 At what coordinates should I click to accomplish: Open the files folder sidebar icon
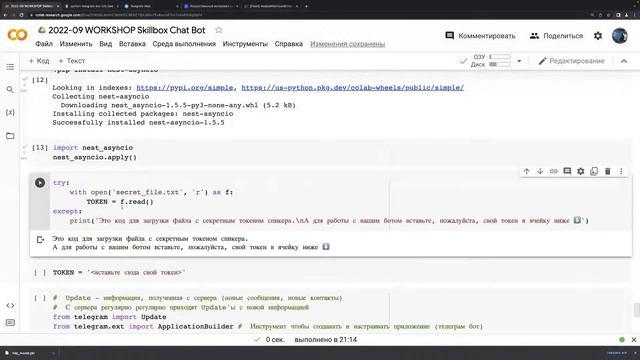tap(10, 136)
